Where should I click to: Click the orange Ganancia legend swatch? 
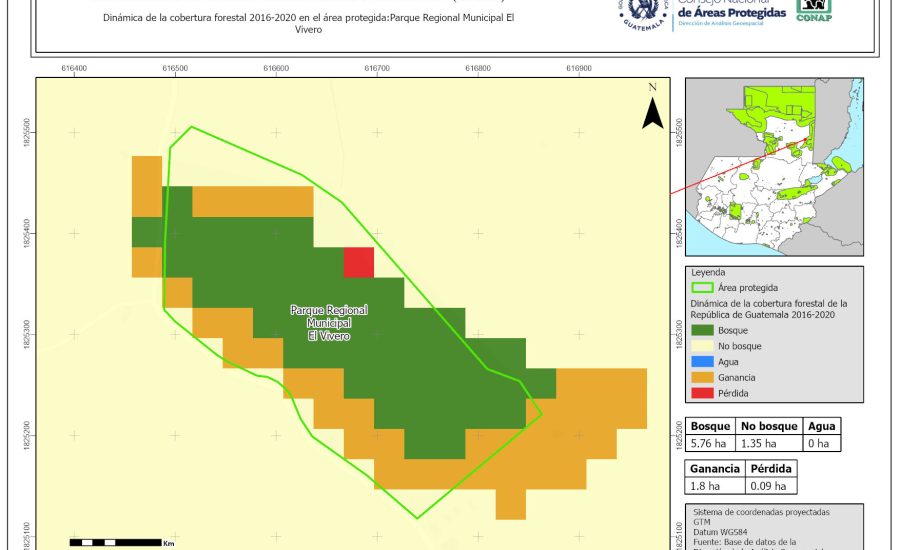706,377
